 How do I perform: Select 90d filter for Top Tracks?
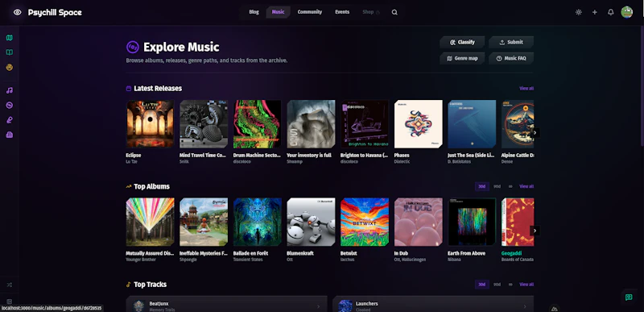coord(497,285)
